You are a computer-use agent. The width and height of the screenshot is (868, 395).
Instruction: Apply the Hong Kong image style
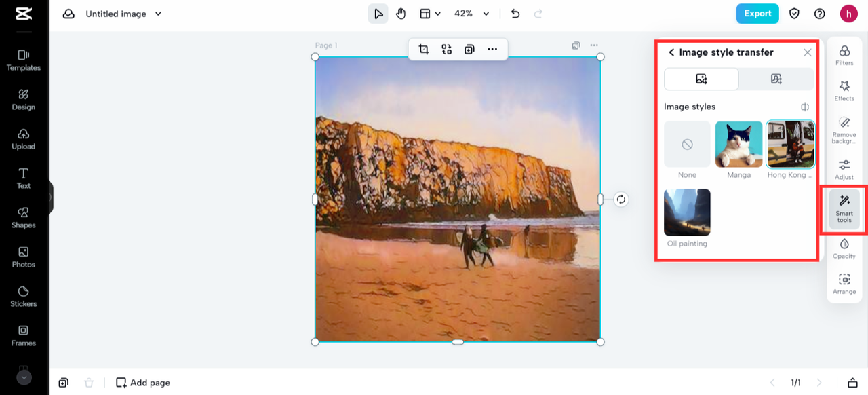coord(790,144)
